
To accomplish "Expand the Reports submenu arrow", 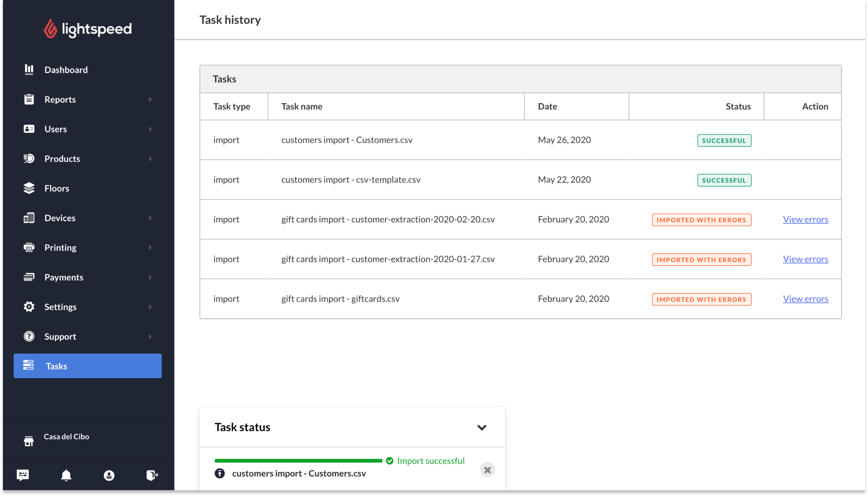I will [150, 99].
